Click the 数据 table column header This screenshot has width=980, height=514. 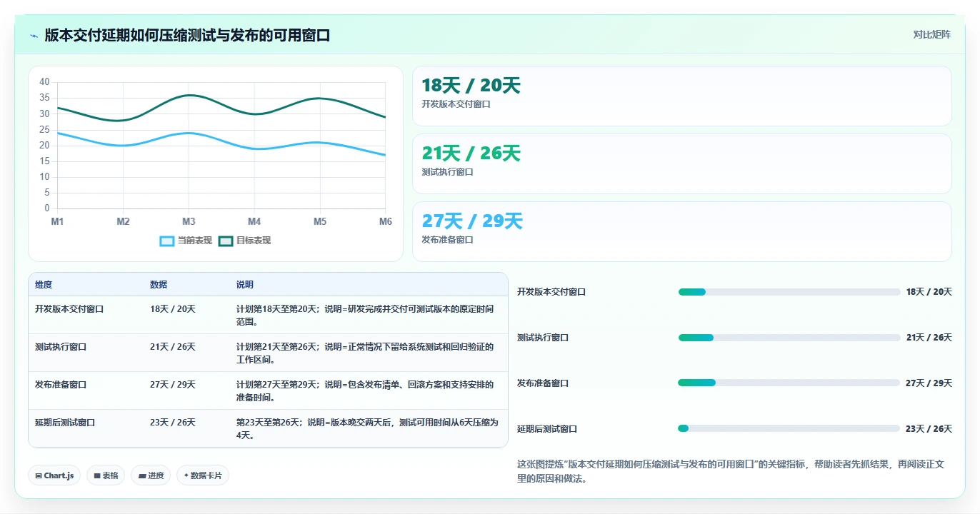click(x=159, y=285)
